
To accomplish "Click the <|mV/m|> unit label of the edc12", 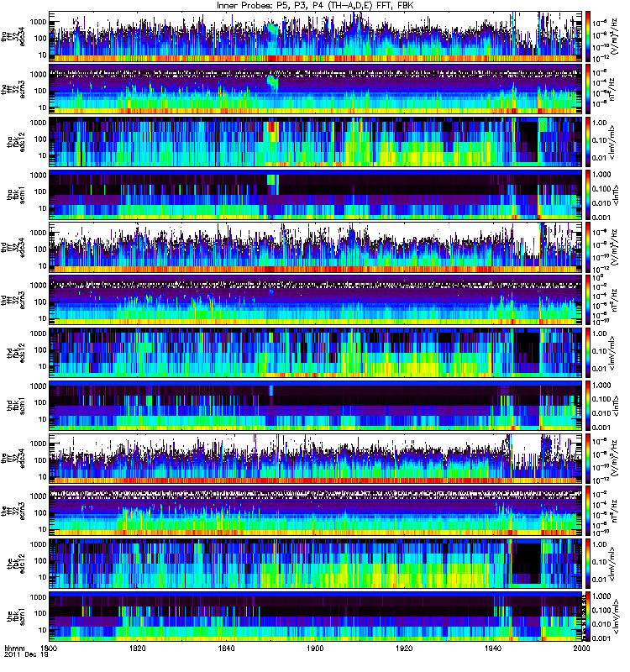I will point(612,564).
